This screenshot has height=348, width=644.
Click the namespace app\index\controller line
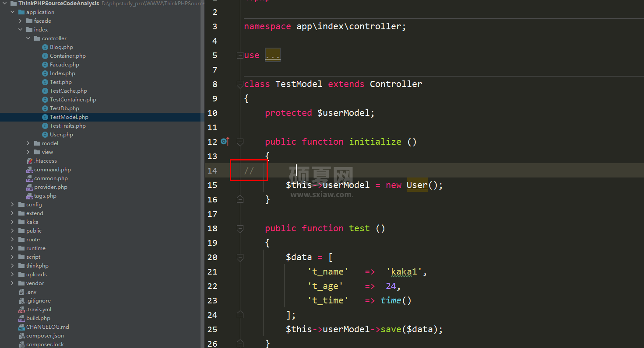click(325, 26)
